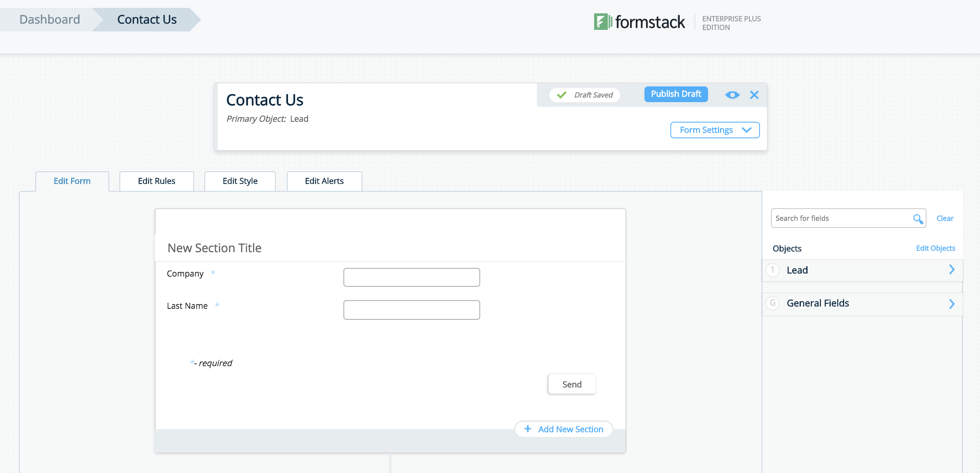
Task: Open the Form Settings dropdown
Action: tap(715, 130)
